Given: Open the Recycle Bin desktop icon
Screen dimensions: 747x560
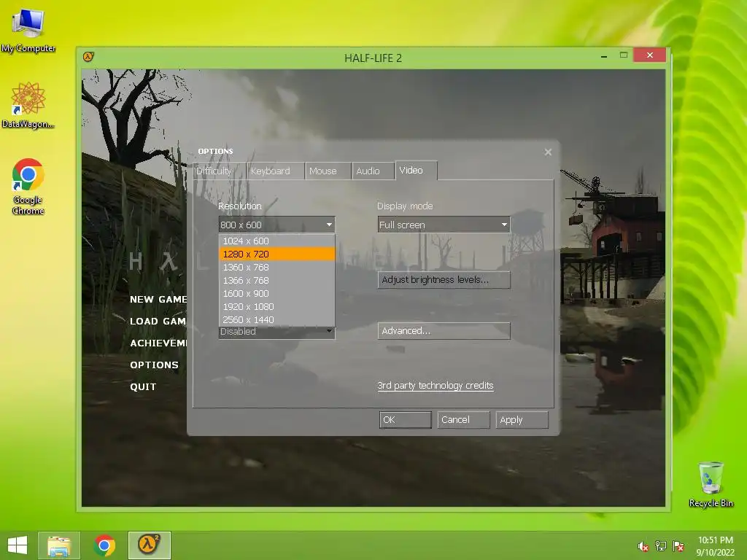Looking at the screenshot, I should point(711,484).
